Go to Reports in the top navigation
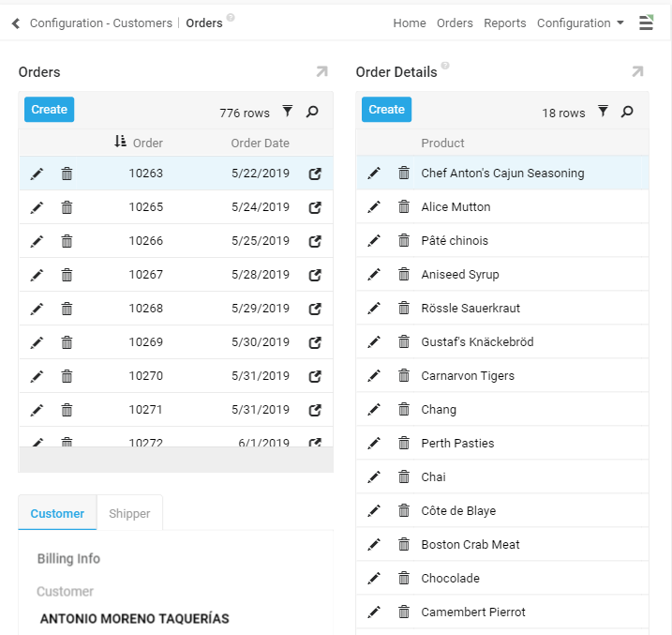Viewport: 672px width, 635px height. pyautogui.click(x=504, y=23)
